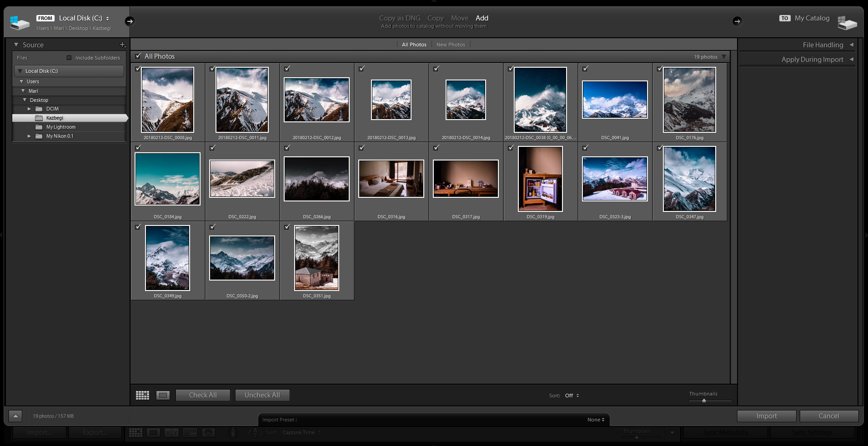This screenshot has height=446, width=868.
Task: Switch to New Photos tab
Action: click(x=451, y=45)
